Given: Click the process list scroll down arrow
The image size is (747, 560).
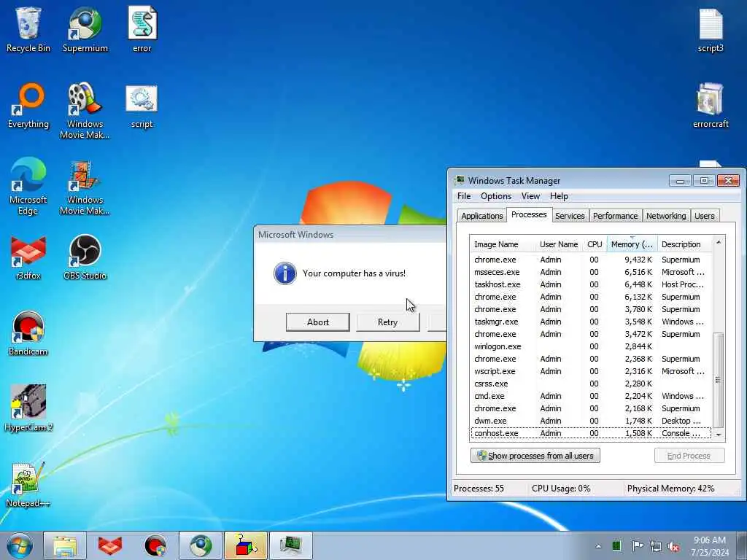Looking at the screenshot, I should pos(719,435).
